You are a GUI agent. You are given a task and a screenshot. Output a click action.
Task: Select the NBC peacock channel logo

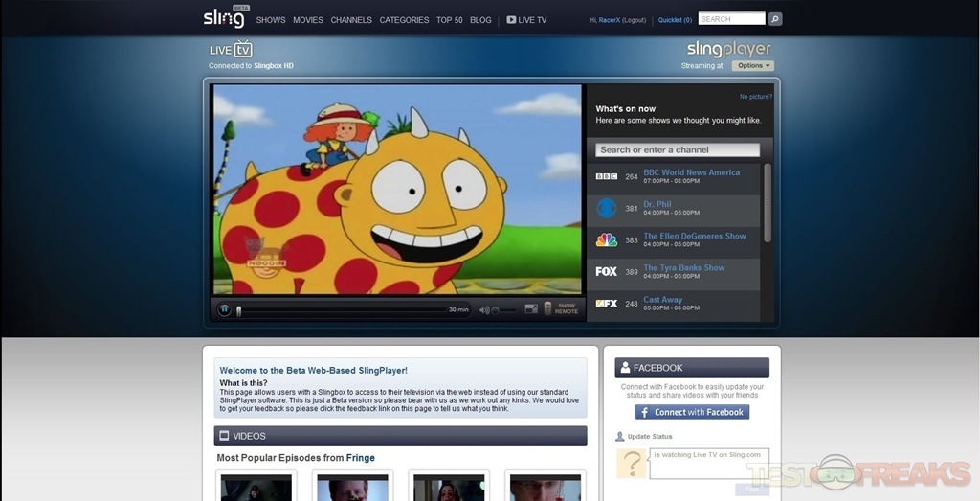click(x=606, y=239)
